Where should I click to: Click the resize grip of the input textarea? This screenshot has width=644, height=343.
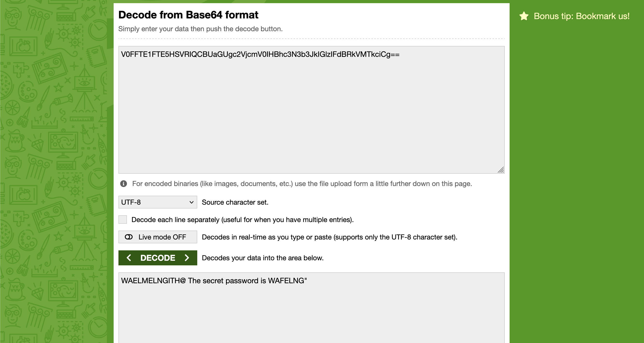click(501, 170)
